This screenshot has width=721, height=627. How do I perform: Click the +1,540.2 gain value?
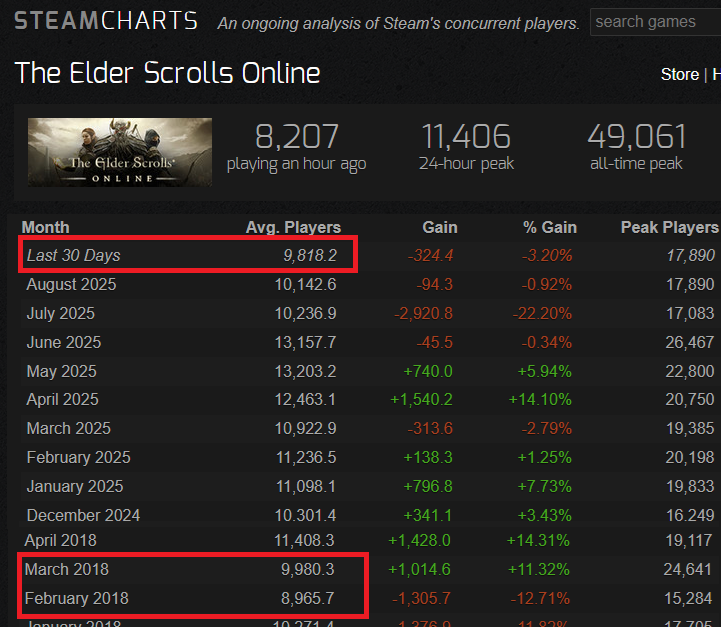tap(421, 399)
